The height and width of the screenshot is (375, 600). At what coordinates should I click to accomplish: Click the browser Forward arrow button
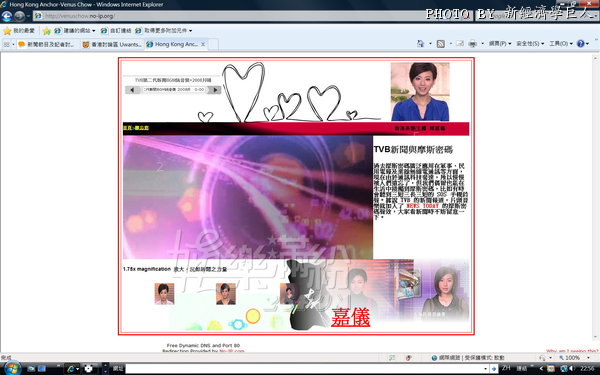pos(19,16)
